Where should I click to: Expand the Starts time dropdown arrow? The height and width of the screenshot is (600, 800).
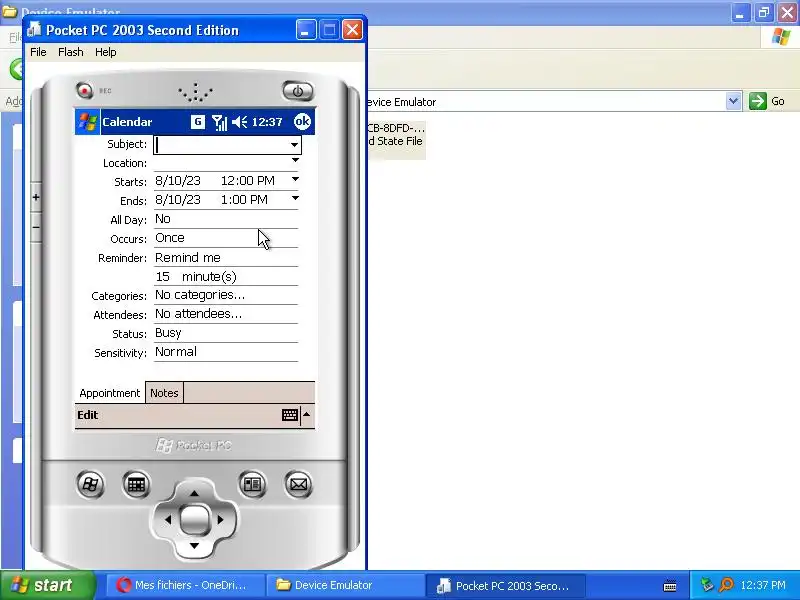pos(295,179)
